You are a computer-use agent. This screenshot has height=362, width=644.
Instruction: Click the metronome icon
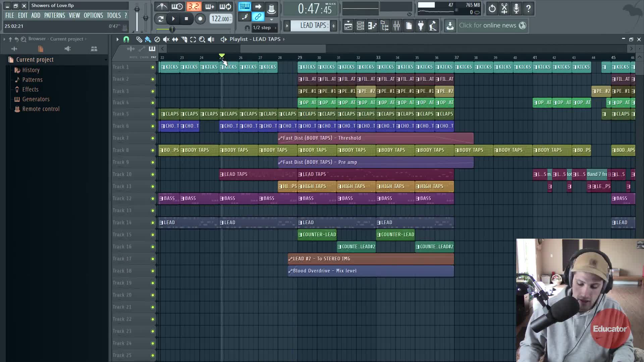click(x=162, y=7)
